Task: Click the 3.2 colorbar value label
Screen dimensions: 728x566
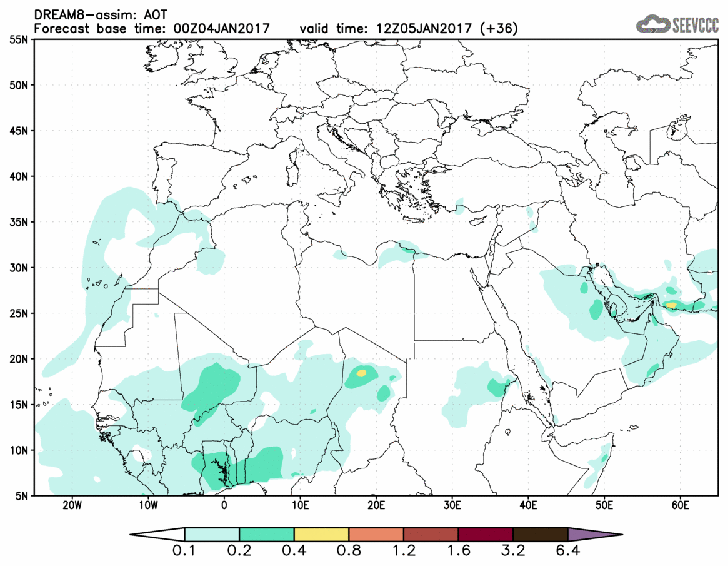Action: pos(513,551)
